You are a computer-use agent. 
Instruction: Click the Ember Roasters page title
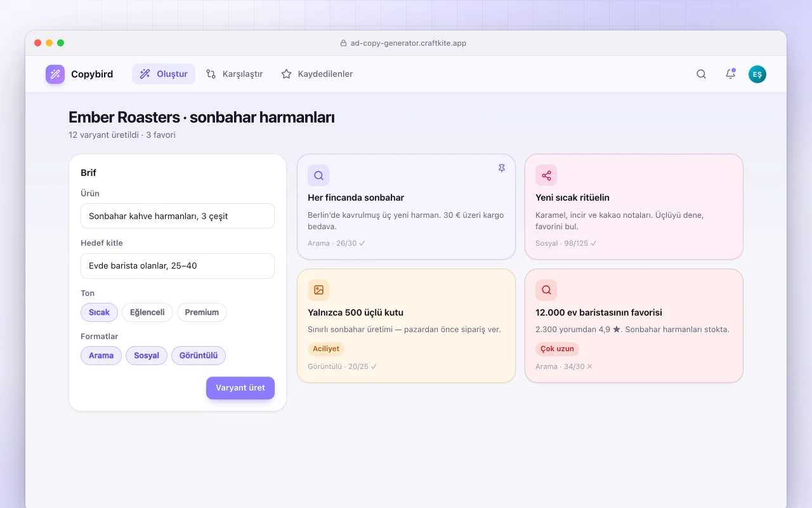tap(202, 117)
